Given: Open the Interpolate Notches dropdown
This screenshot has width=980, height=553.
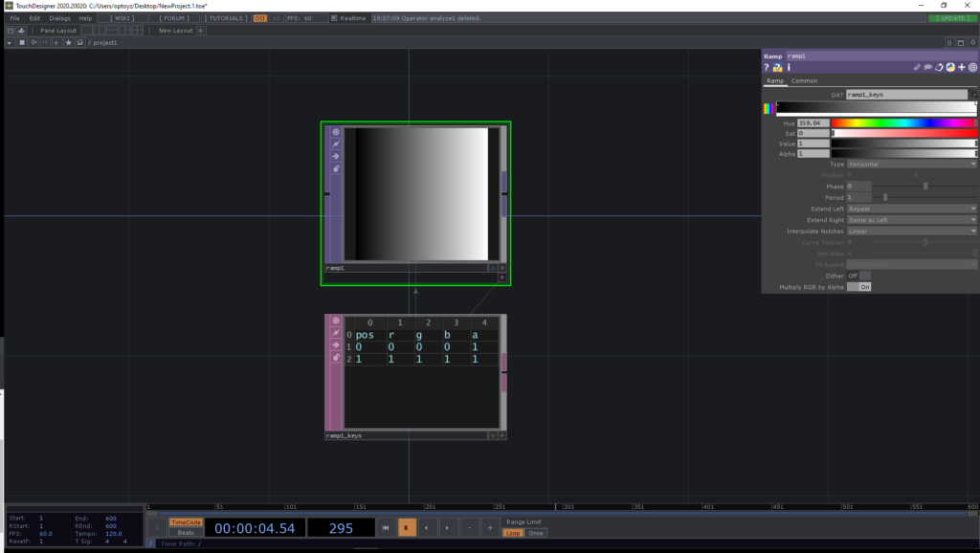Looking at the screenshot, I should point(911,231).
